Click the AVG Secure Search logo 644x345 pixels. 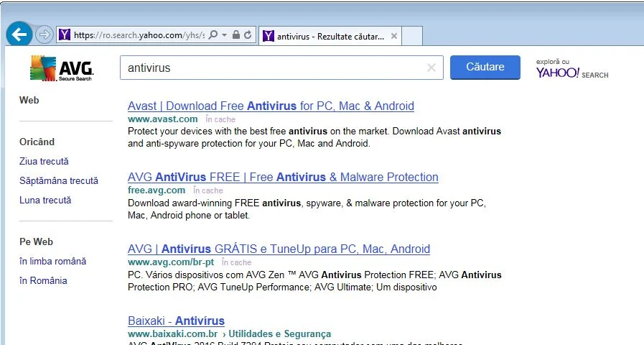pos(62,68)
